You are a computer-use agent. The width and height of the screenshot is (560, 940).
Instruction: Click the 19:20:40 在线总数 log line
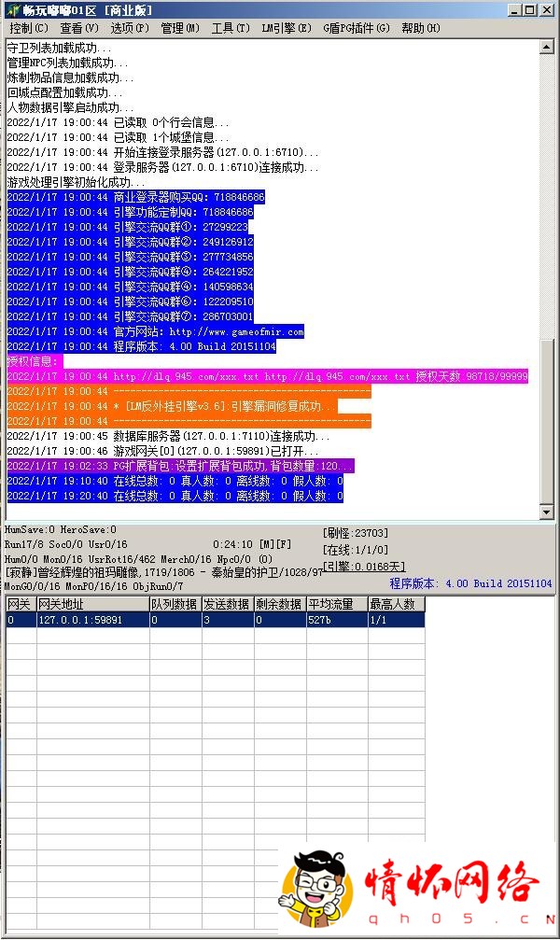(175, 496)
